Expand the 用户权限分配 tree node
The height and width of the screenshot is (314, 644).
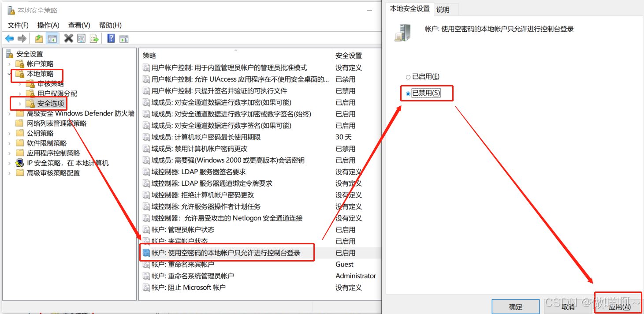(20, 93)
